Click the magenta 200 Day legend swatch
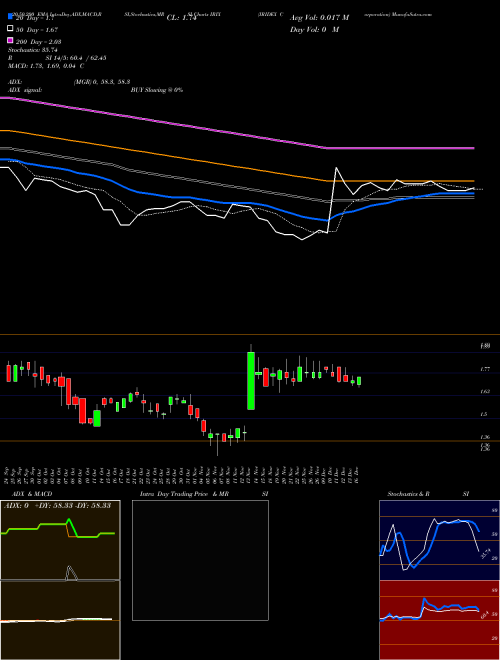 pos(11,40)
